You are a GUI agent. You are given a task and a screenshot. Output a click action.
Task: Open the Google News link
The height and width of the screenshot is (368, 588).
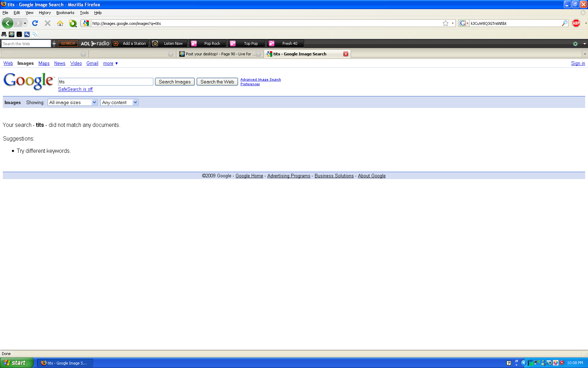60,63
